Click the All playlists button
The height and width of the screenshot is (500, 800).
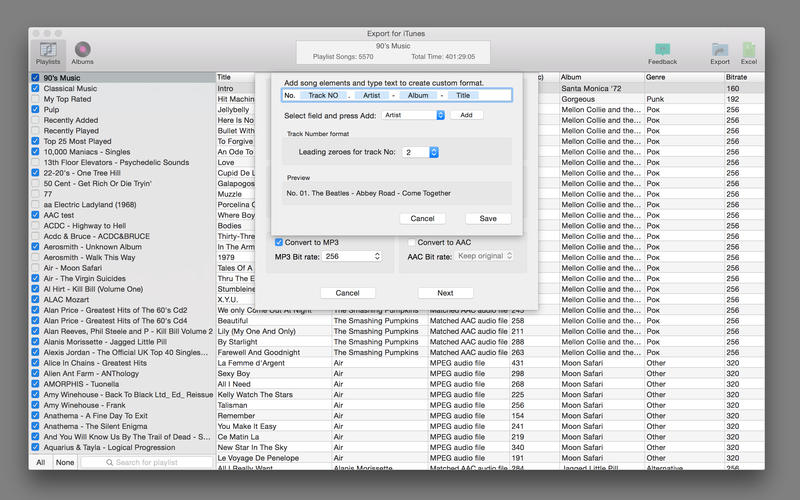coord(40,462)
